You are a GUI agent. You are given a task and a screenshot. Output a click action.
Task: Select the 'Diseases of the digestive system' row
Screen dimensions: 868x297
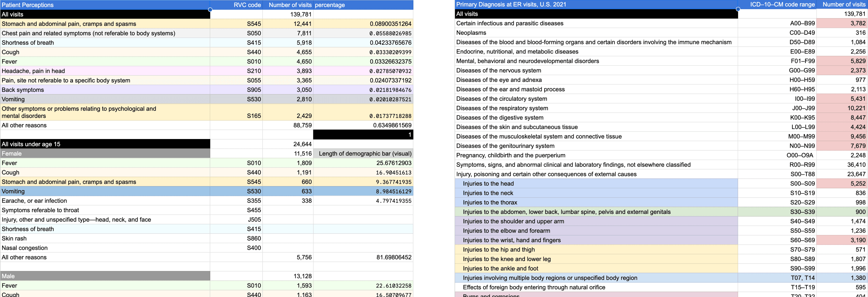(x=499, y=118)
